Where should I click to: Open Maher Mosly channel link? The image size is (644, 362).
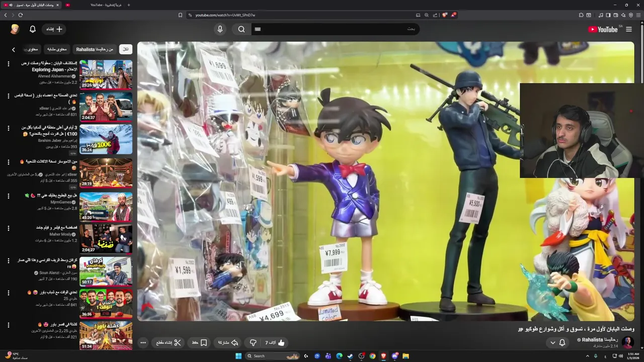pos(60,234)
